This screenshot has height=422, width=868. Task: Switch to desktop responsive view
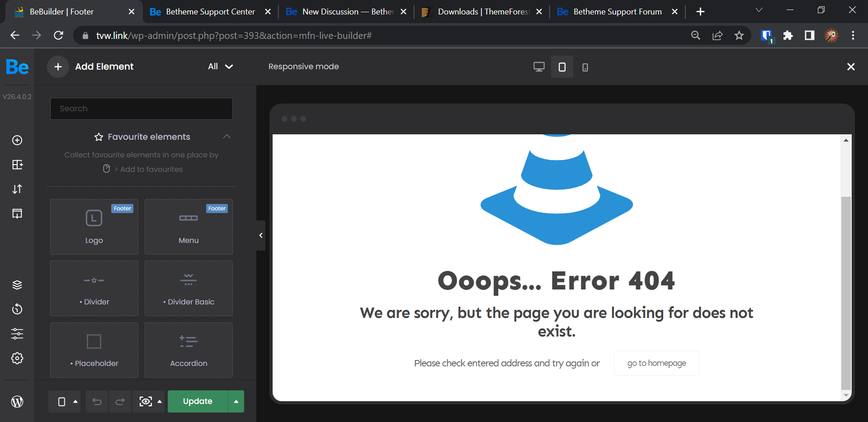pos(539,67)
